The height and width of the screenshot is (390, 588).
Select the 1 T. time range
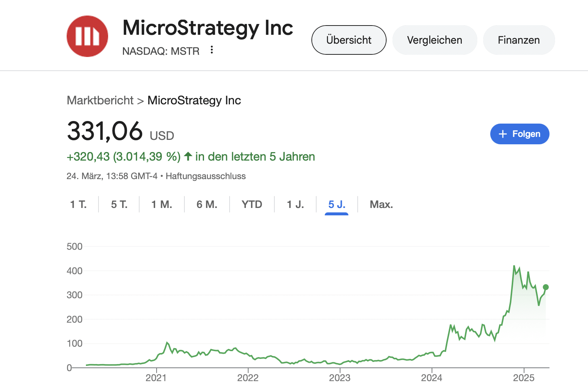[78, 204]
